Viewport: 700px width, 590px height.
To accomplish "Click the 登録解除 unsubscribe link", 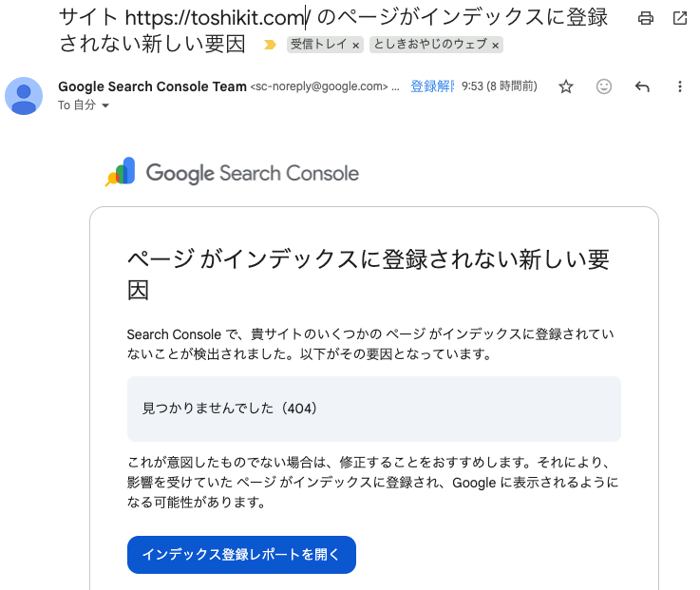I will (x=431, y=86).
